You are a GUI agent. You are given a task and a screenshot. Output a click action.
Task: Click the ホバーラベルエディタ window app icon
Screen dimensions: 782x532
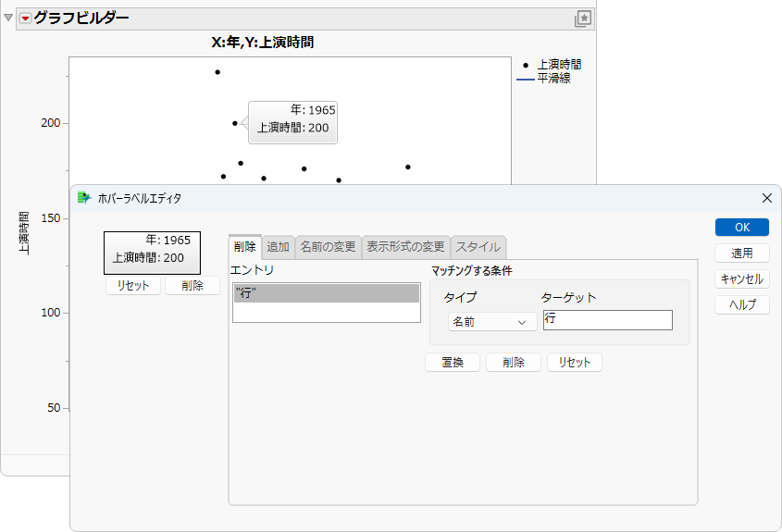pyautogui.click(x=84, y=198)
